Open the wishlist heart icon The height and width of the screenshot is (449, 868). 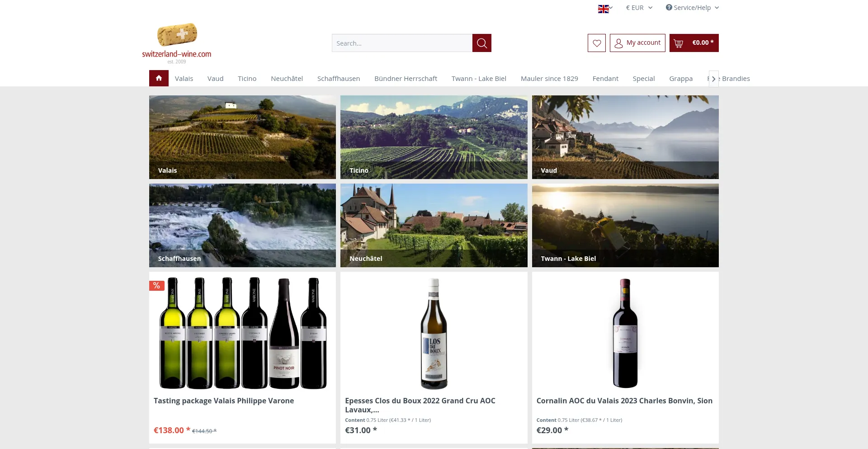(x=596, y=43)
